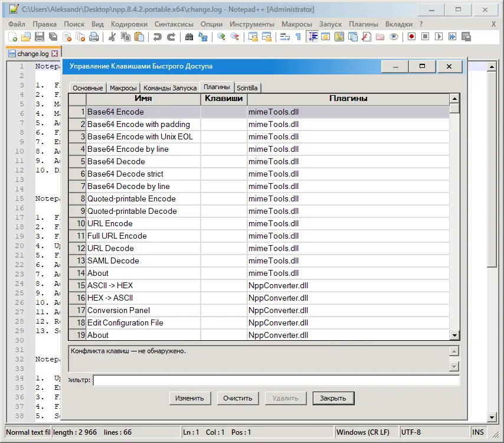Viewport: 504px width, 443px height.
Task: Open the Кодировки menu
Action: click(129, 24)
